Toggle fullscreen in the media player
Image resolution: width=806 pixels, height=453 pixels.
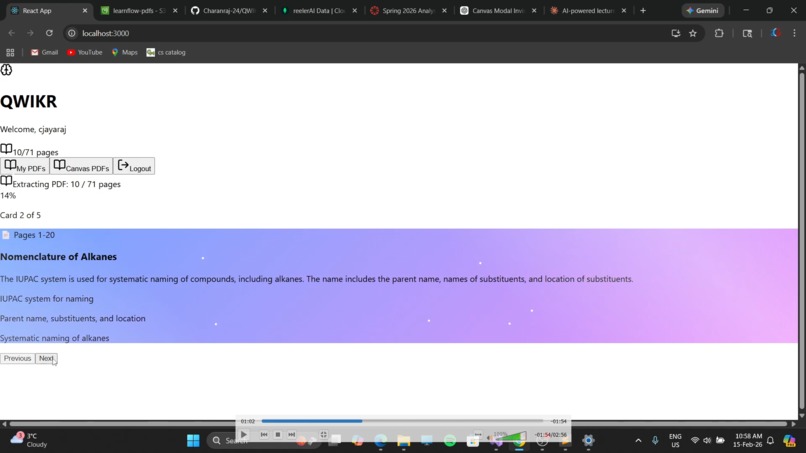point(323,434)
